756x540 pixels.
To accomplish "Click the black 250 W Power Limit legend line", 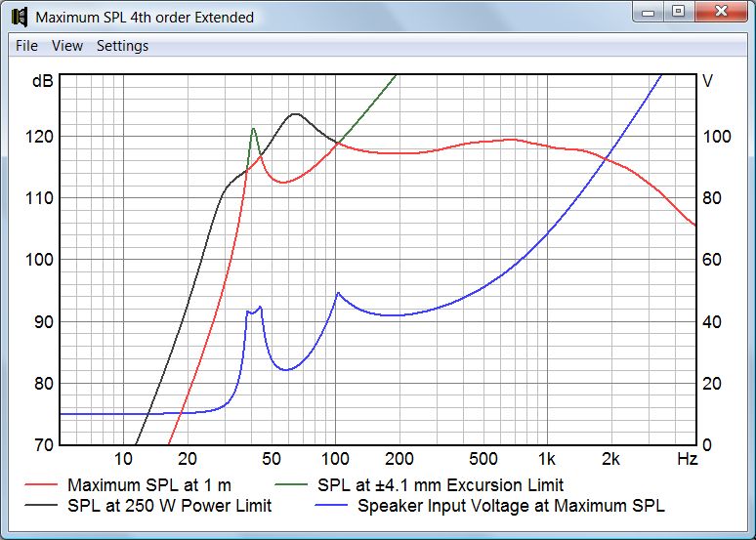I will [40, 505].
